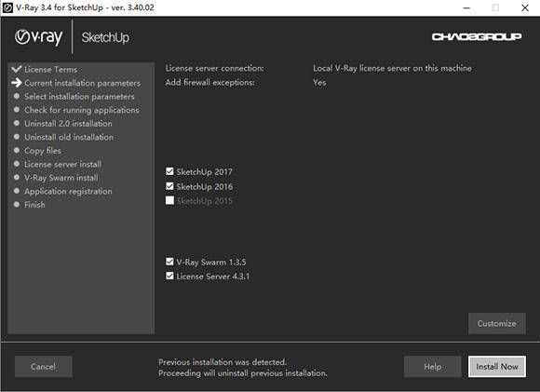The height and width of the screenshot is (392, 540).
Task: Click the arrow icon beside Current installation parameters
Action: point(17,83)
